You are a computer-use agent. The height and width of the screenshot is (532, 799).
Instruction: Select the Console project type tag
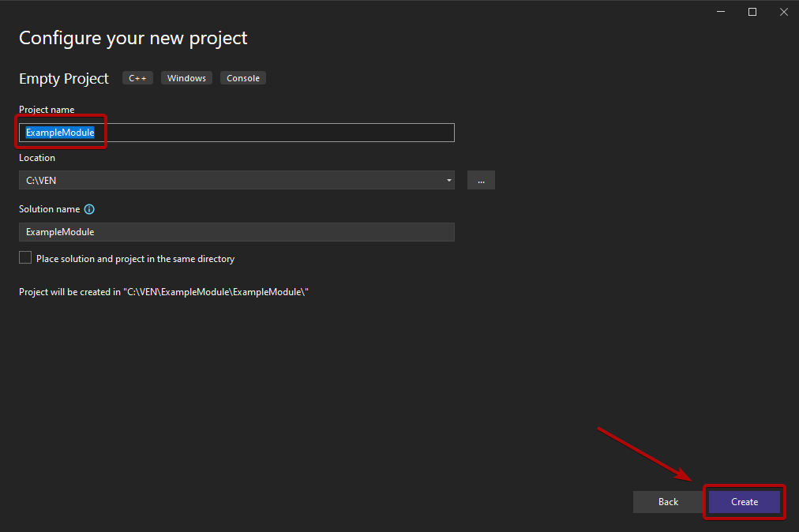click(x=243, y=78)
